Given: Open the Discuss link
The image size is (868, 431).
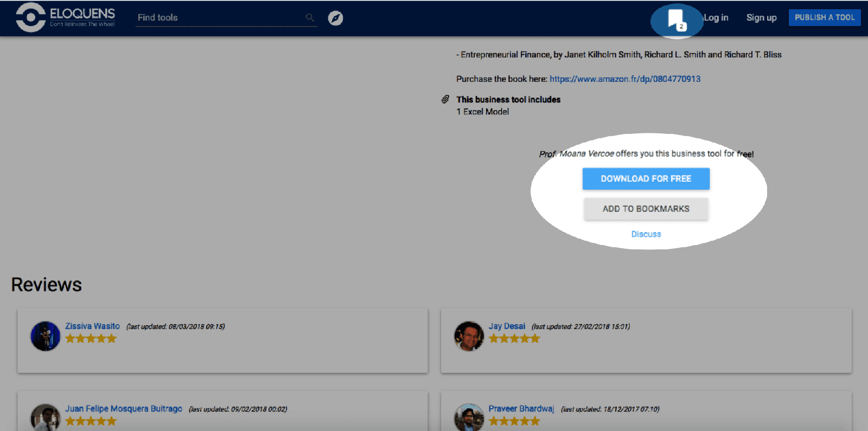Looking at the screenshot, I should click(x=646, y=234).
